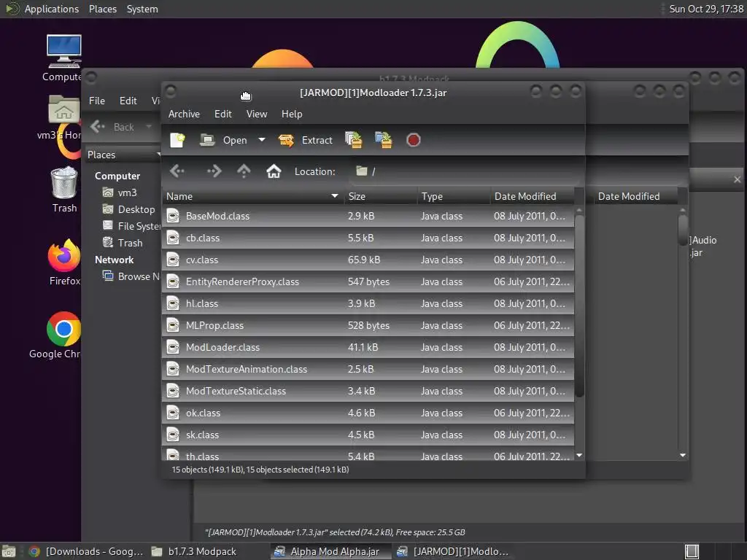Go back with archive back arrow
This screenshot has height=560, width=747.
[x=177, y=171]
